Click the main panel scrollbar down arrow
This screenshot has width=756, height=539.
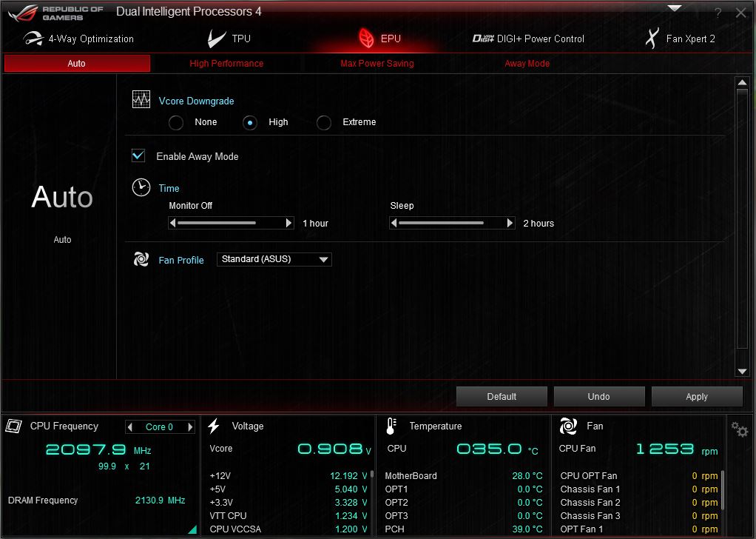pyautogui.click(x=742, y=372)
